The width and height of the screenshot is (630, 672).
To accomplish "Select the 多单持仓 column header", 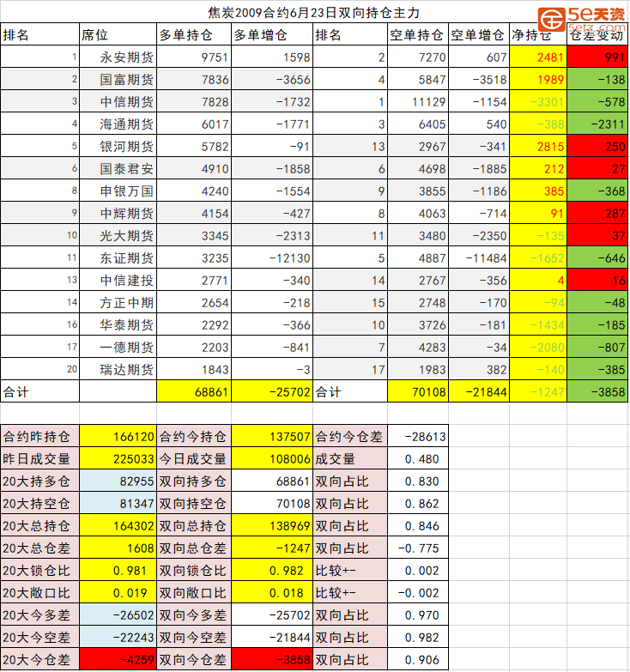I will click(194, 34).
